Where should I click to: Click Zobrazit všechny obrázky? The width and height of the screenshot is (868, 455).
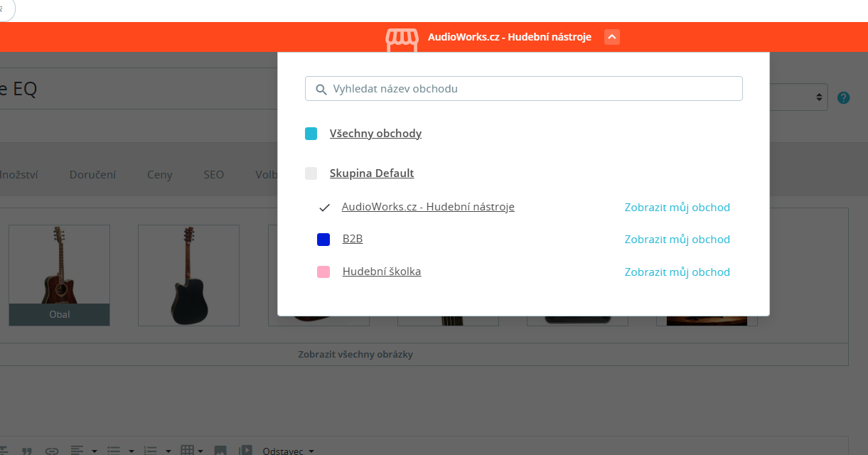355,354
